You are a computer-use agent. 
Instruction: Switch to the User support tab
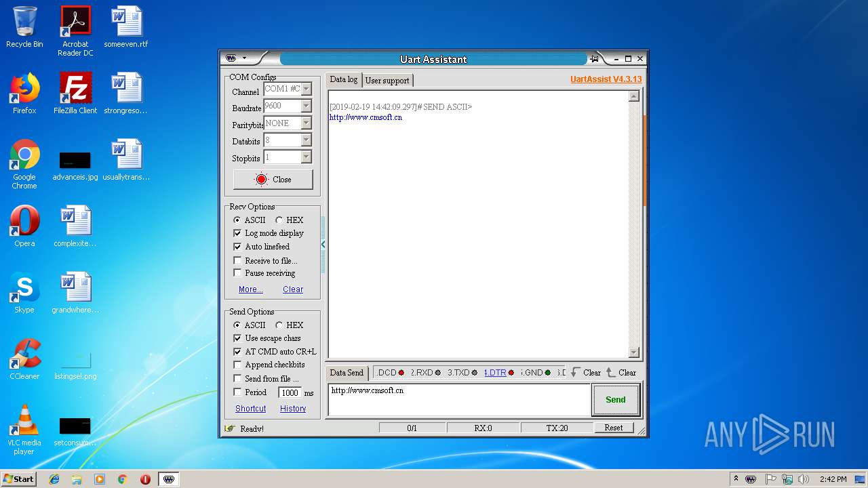tap(387, 81)
